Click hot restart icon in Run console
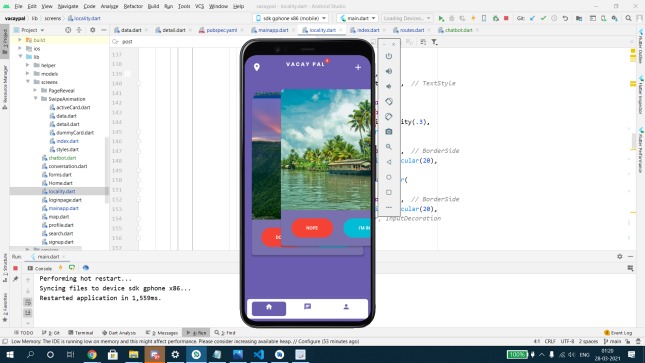Screen dimensions: 645x363 (72, 268)
